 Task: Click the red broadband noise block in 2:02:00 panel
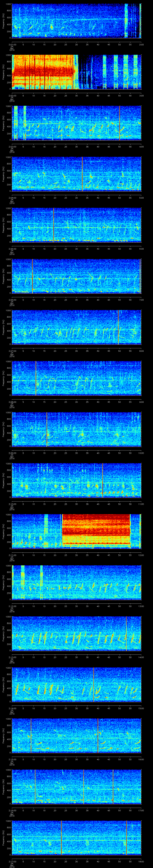tap(43, 72)
